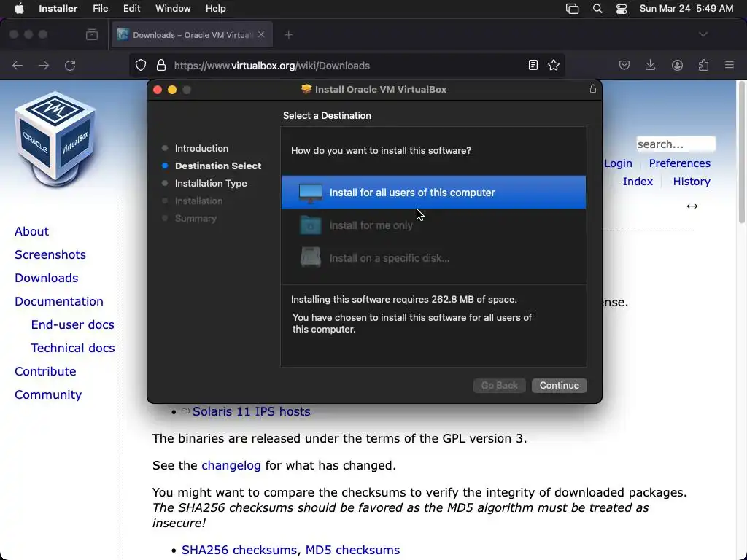747x560 pixels.
Task: Open the Firefox hamburger menu
Action: pyautogui.click(x=729, y=65)
